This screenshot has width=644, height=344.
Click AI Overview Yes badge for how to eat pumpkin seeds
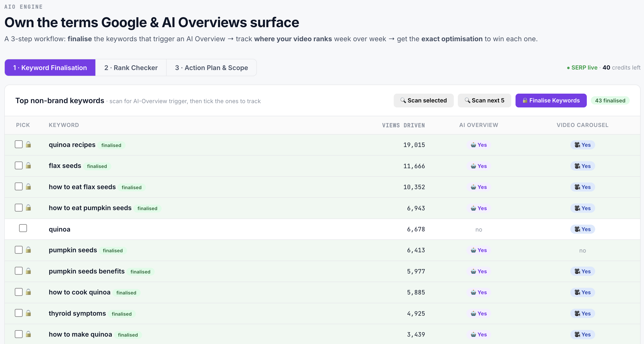coord(479,208)
